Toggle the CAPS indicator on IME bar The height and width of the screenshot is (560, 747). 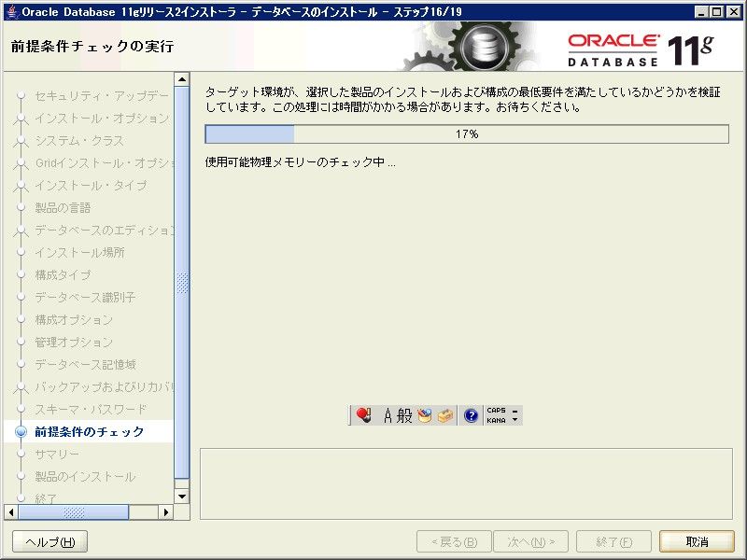point(496,410)
